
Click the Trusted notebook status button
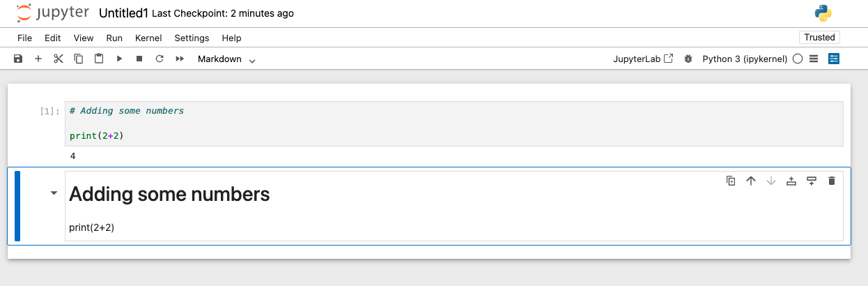click(x=819, y=38)
